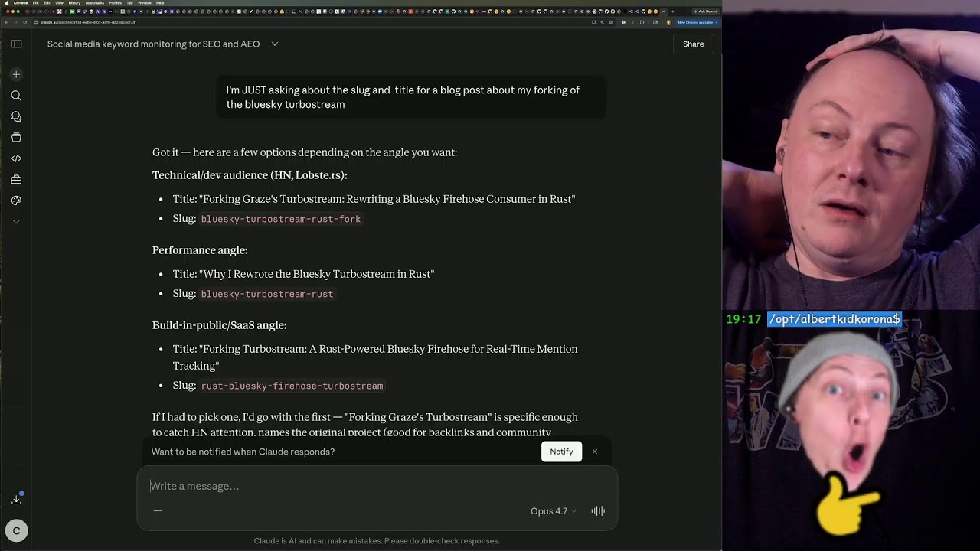Open the Bookmarks menu
This screenshot has height=551, width=980.
click(x=94, y=3)
